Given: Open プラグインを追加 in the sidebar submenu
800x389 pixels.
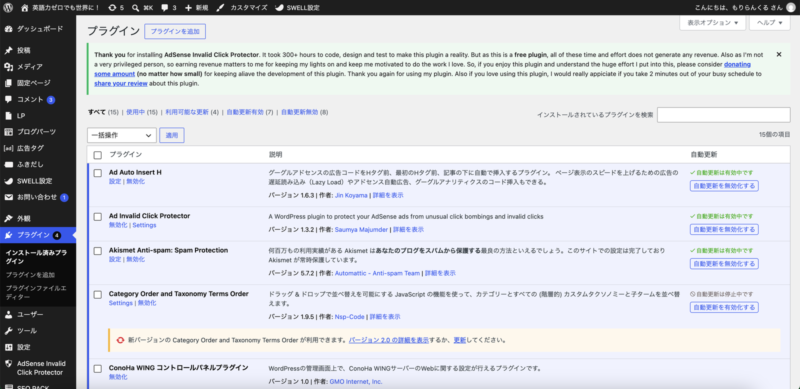Looking at the screenshot, I should coord(30,275).
